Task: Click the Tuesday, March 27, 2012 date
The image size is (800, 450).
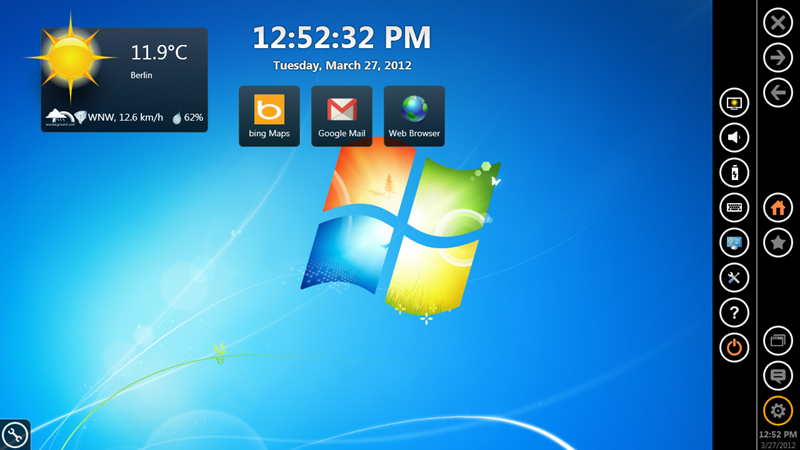Action: point(342,65)
